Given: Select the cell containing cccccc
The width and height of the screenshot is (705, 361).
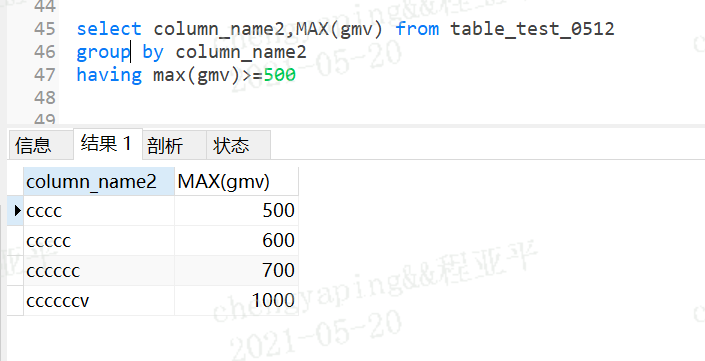Looking at the screenshot, I should [99, 271].
